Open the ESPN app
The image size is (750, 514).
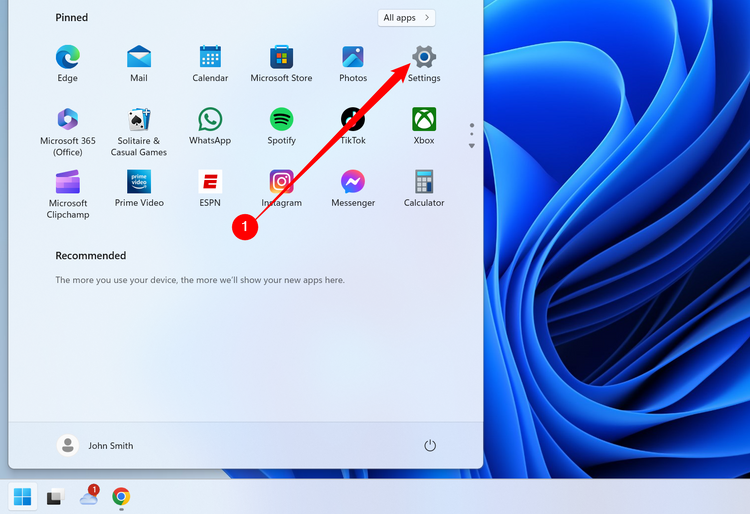tap(210, 188)
